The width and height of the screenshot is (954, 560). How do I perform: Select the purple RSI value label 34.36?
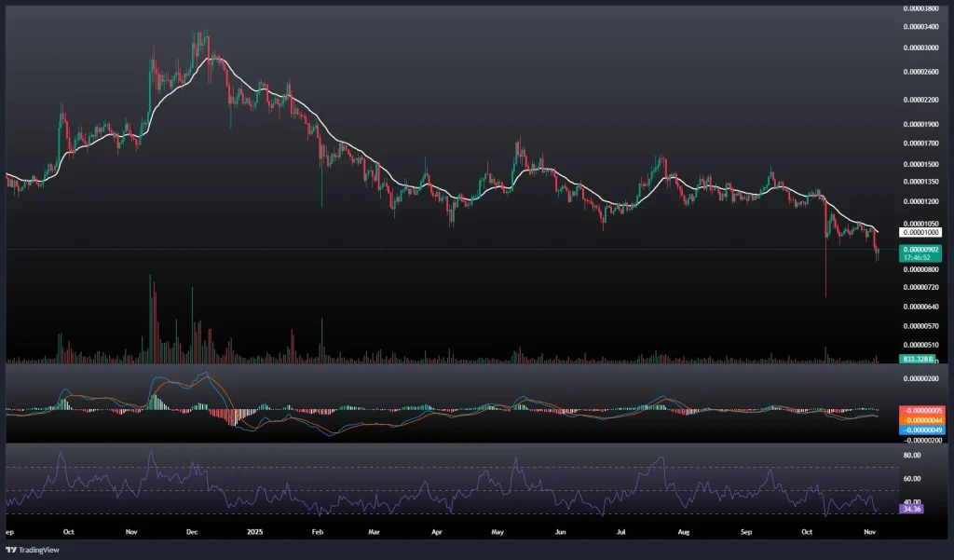tap(911, 509)
